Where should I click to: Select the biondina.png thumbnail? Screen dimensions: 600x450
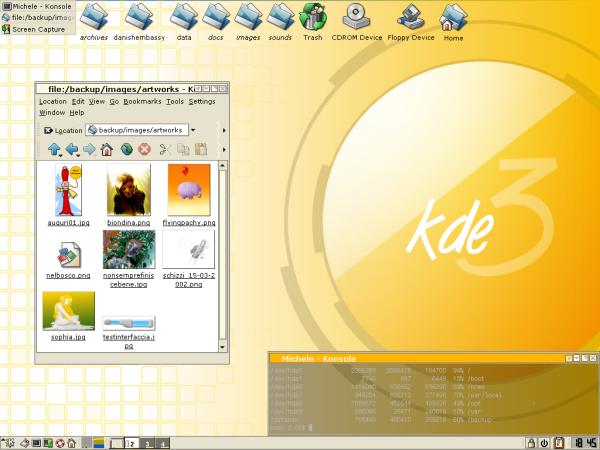tap(129, 189)
